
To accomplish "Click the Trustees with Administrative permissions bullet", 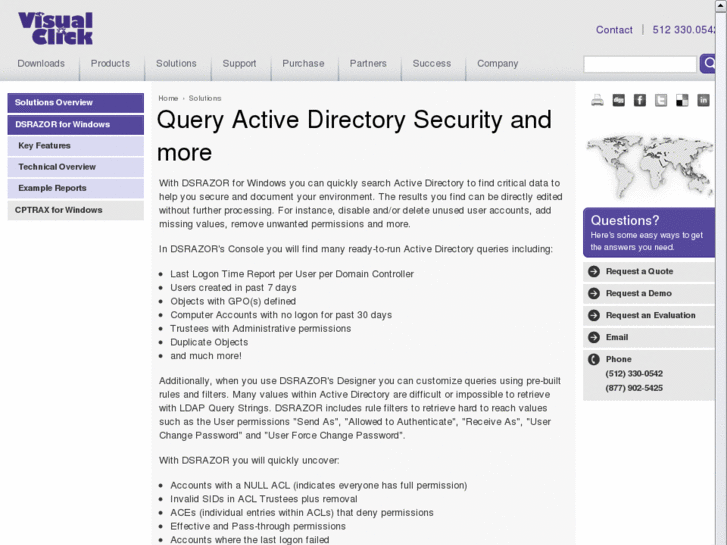I will 261,328.
